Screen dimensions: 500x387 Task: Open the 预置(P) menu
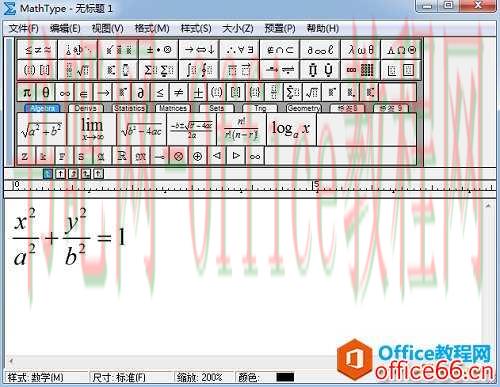pyautogui.click(x=280, y=28)
